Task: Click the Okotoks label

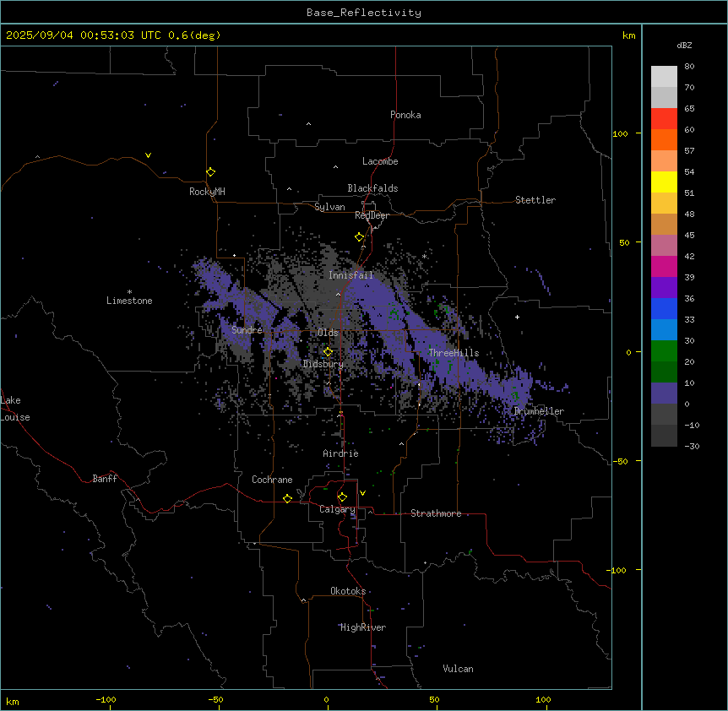Action: pyautogui.click(x=348, y=591)
